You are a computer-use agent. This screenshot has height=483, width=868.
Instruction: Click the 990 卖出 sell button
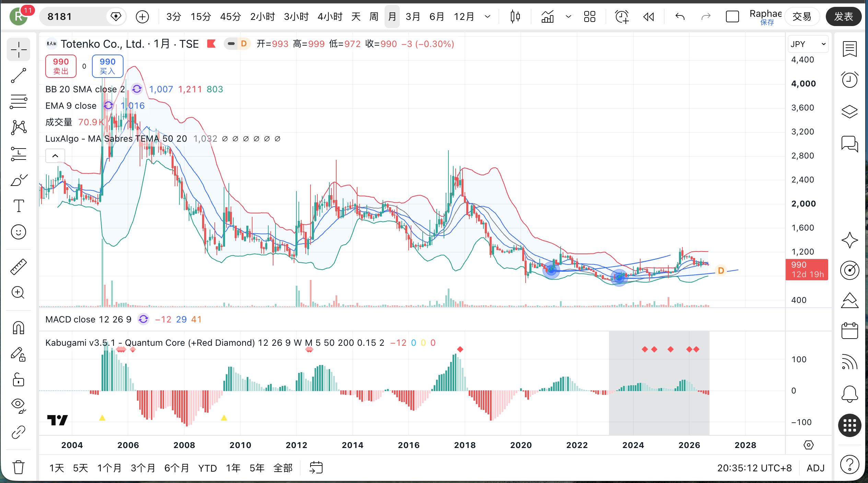click(x=61, y=66)
